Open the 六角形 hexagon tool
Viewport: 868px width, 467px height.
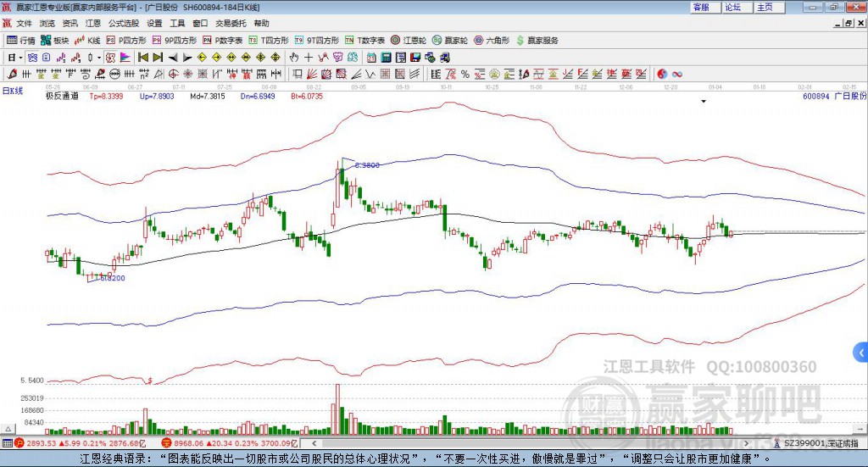[492, 41]
